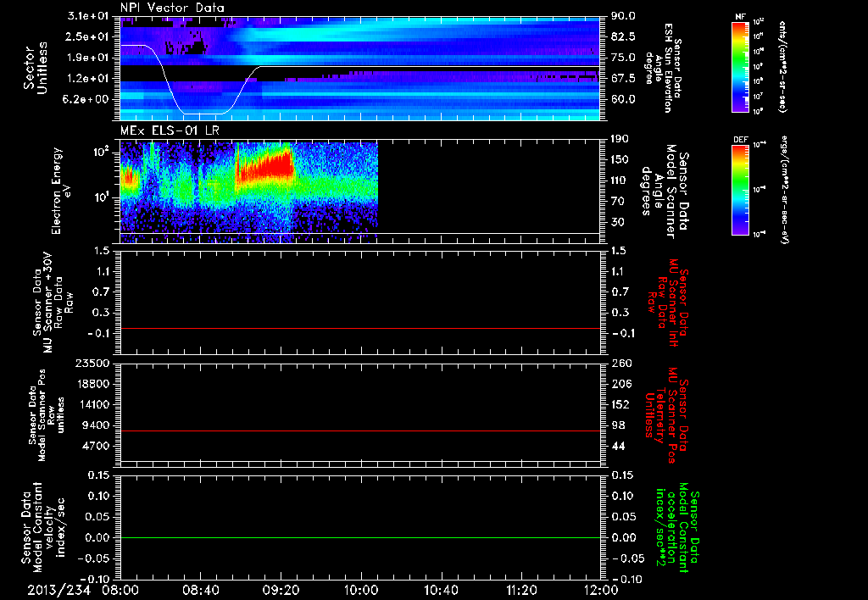Click the Electron Energy eV axis label
Viewport: 868px width, 600px height.
click(x=60, y=191)
